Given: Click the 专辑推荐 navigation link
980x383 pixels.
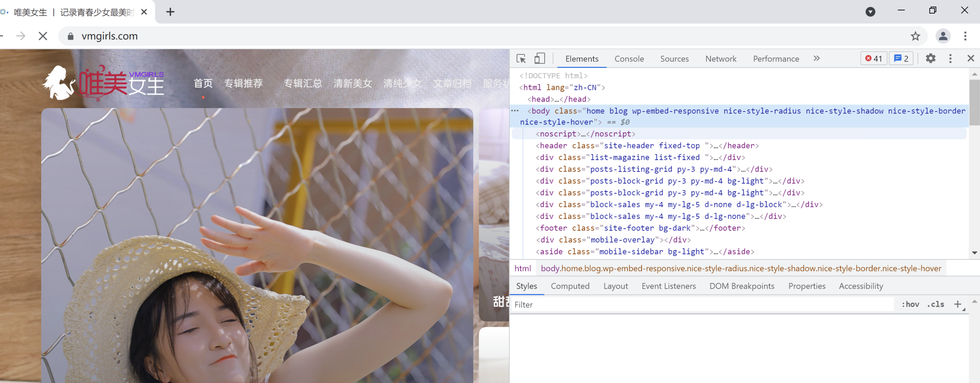Looking at the screenshot, I should click(x=243, y=83).
